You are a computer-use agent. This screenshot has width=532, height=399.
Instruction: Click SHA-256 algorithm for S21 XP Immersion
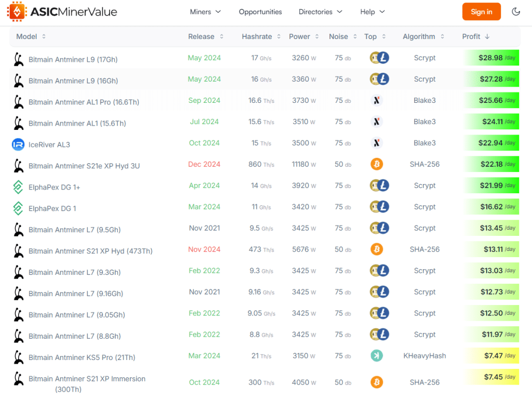click(424, 382)
